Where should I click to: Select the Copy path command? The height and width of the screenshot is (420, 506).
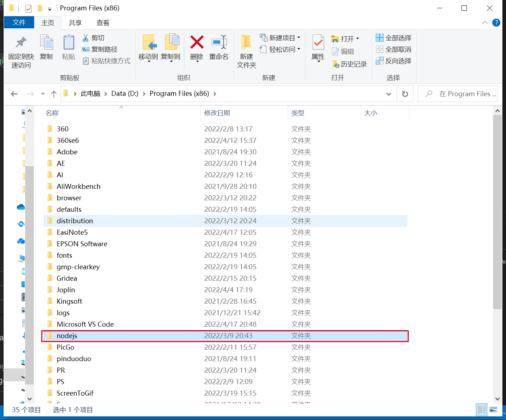point(100,49)
